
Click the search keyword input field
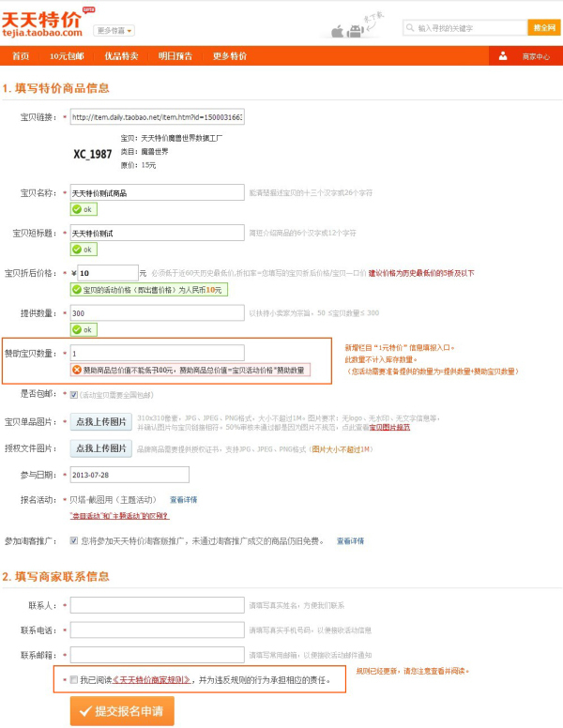465,28
